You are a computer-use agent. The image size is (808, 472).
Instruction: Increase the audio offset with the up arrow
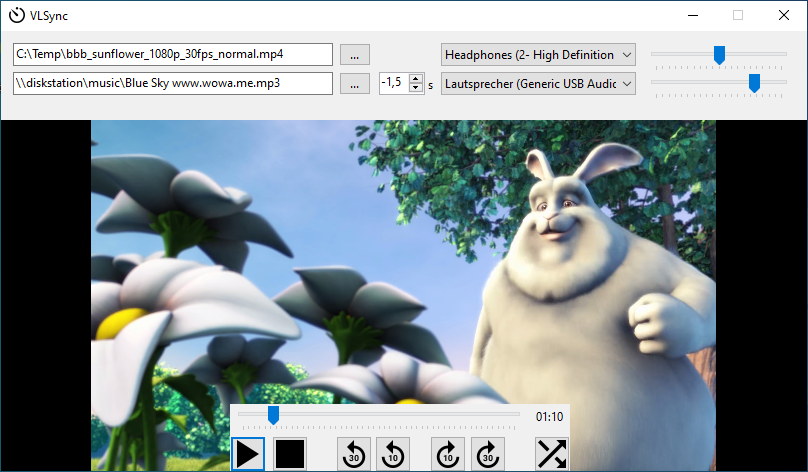click(x=416, y=78)
